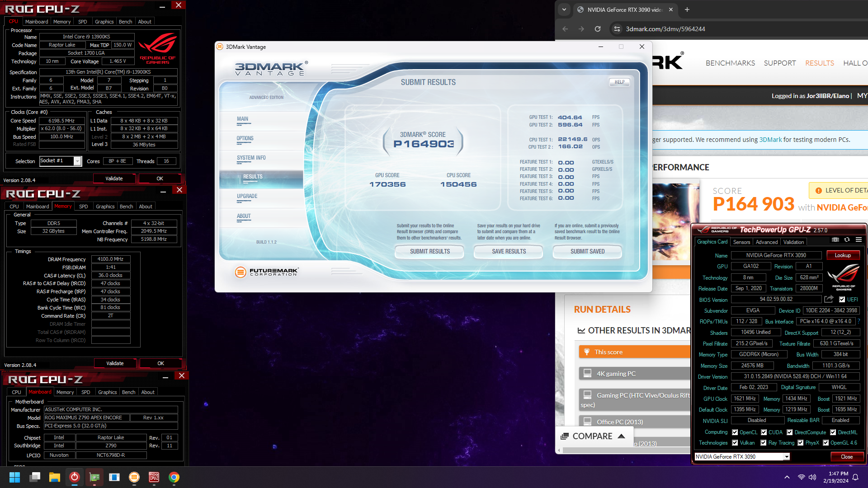Click the SAVE RESULTS button

[509, 251]
